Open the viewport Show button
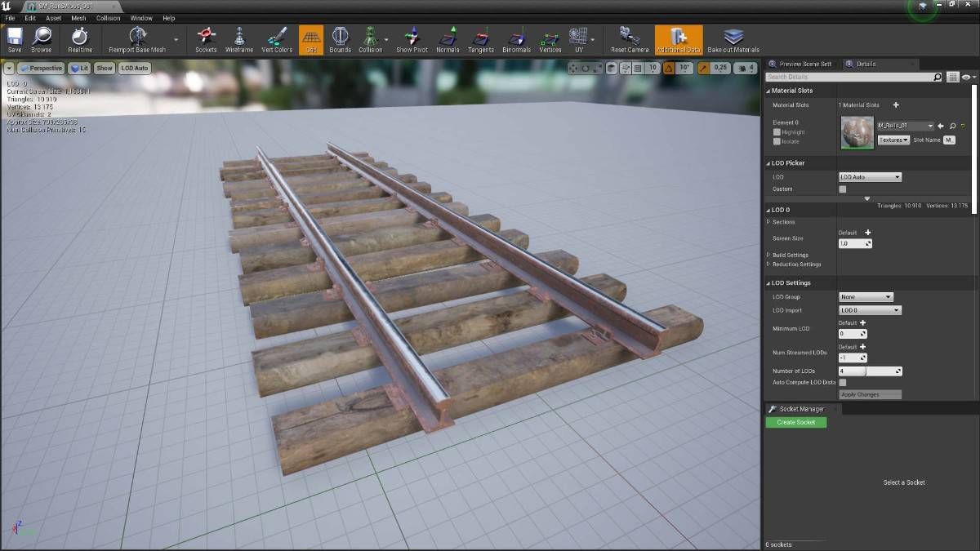The height and width of the screenshot is (551, 980). [105, 69]
